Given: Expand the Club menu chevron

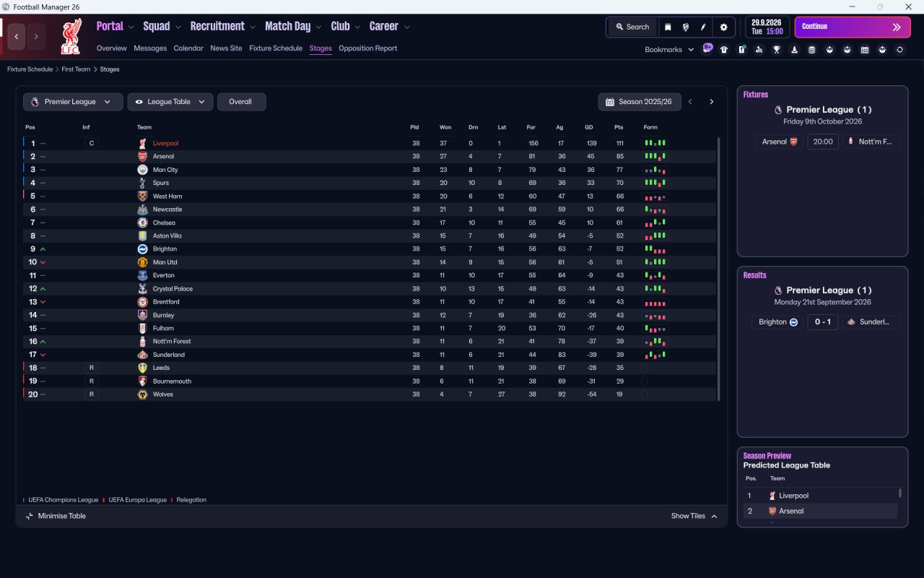Looking at the screenshot, I should 357,27.
